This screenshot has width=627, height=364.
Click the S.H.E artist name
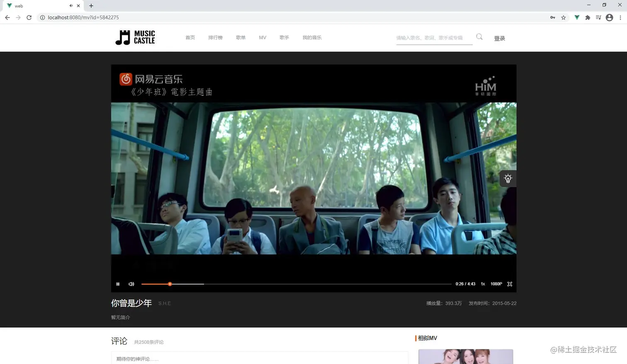pos(165,303)
